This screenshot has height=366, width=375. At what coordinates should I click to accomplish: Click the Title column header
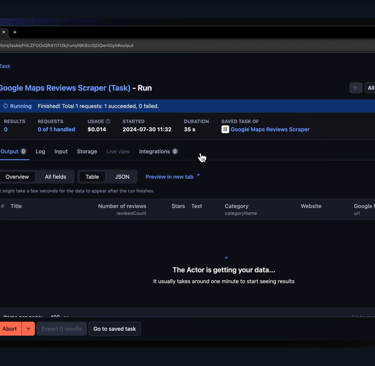[x=16, y=206]
